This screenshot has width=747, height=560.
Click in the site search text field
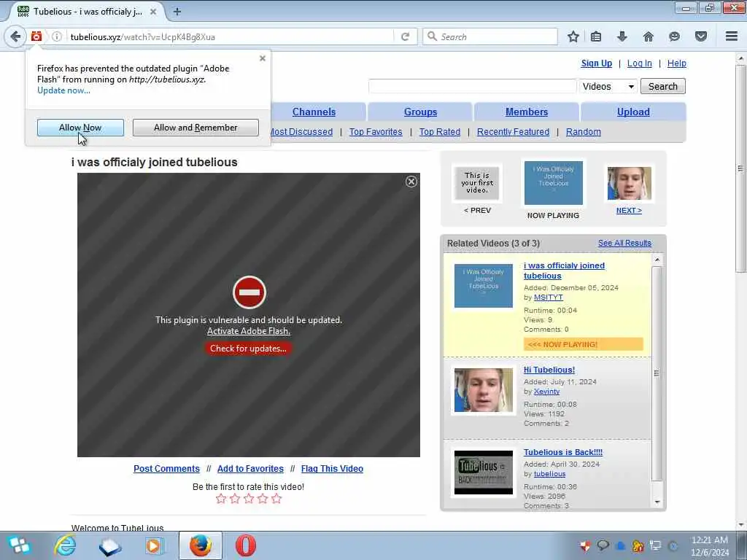pos(472,86)
